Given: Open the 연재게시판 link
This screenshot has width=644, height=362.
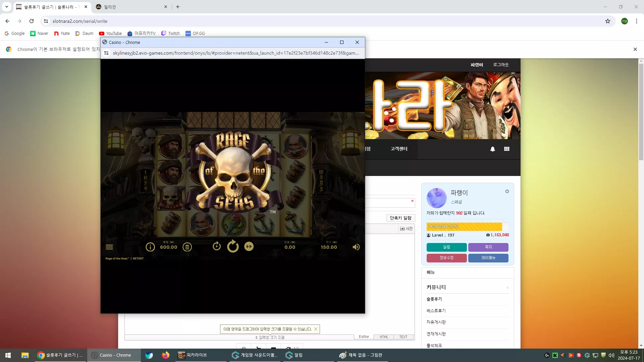Looking at the screenshot, I should [436, 334].
